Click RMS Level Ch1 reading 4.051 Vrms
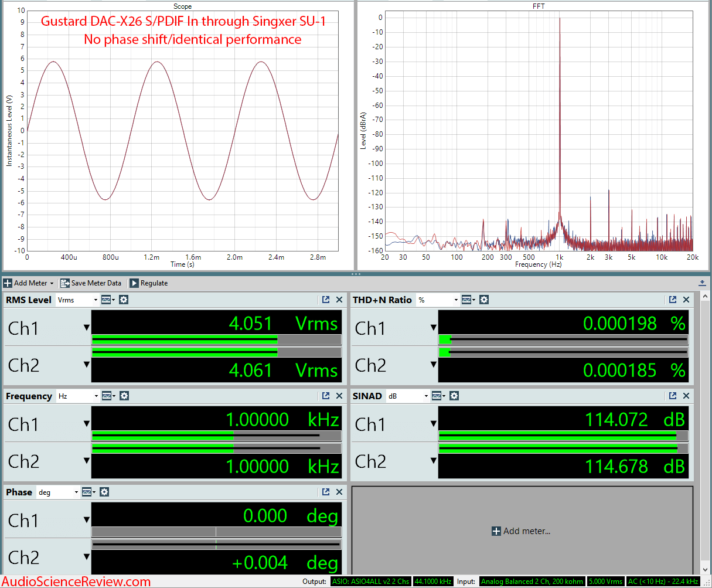 coord(284,324)
